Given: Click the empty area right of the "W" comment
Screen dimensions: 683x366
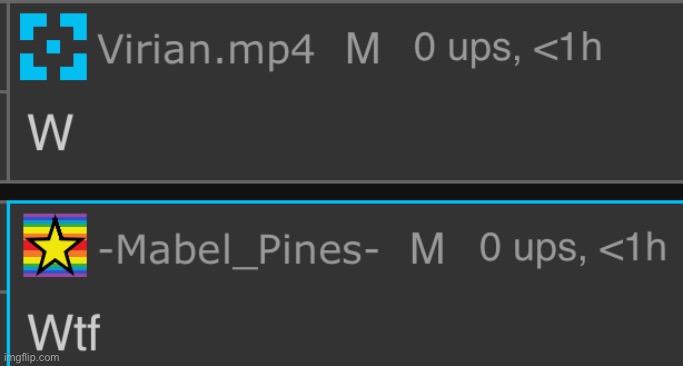Looking at the screenshot, I should click(x=375, y=132).
